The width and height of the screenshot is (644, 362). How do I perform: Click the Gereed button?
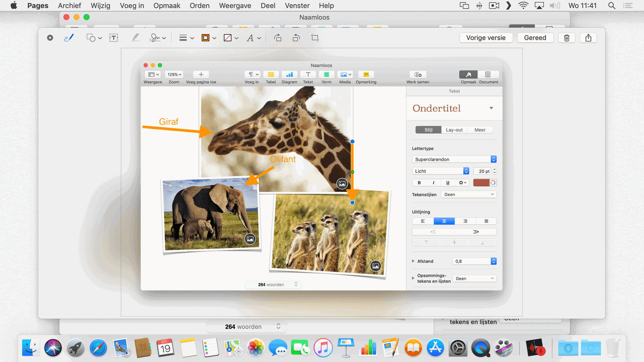tap(535, 38)
